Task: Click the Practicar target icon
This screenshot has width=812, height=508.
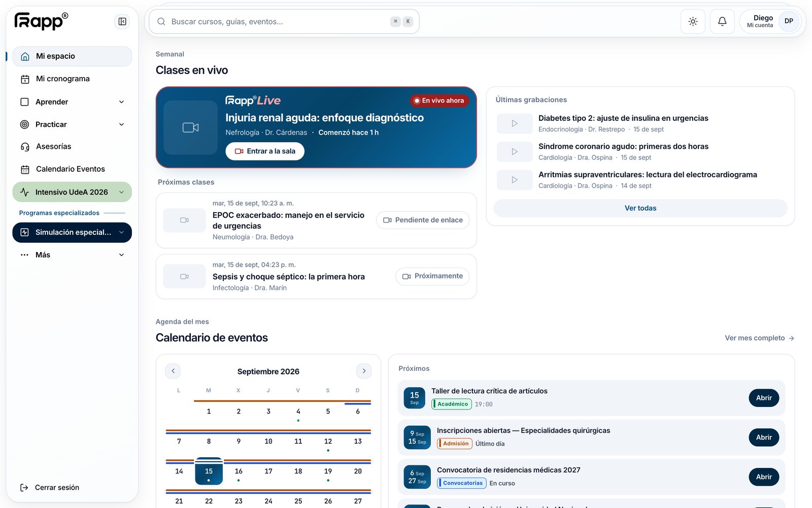Action: (24, 124)
